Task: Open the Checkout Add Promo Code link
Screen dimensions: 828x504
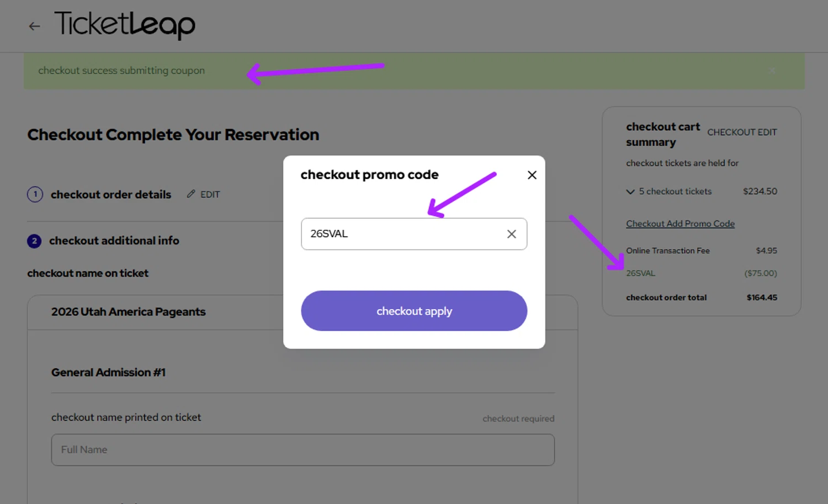Action: click(680, 224)
